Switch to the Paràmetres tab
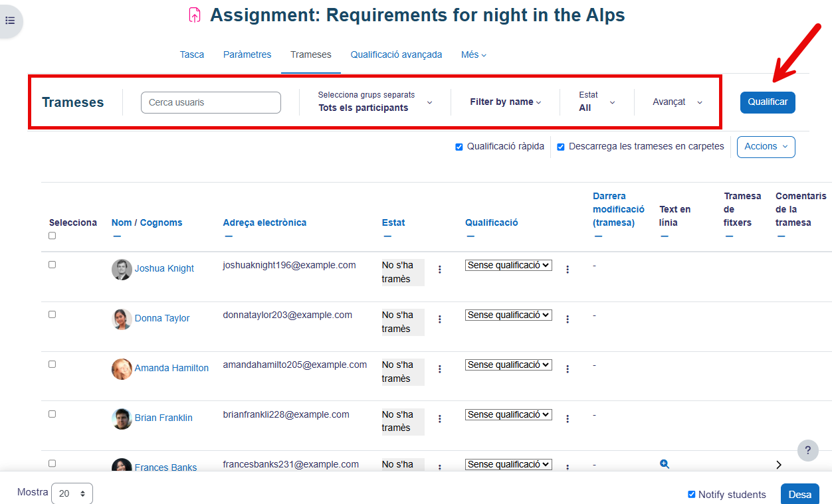The width and height of the screenshot is (832, 504). tap(247, 54)
